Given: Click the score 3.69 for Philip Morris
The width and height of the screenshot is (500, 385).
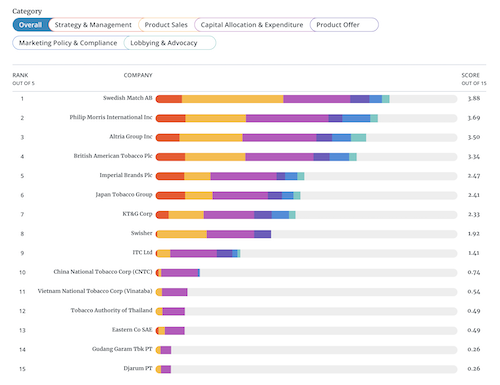Looking at the screenshot, I should (x=474, y=118).
